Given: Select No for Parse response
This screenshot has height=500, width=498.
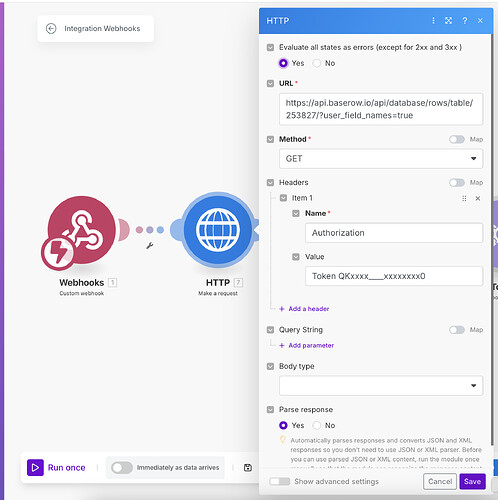Looking at the screenshot, I should (317, 425).
